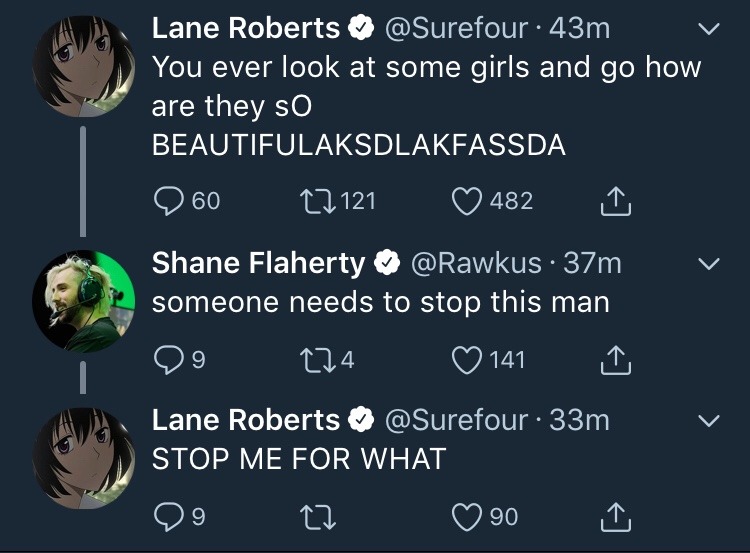Like the tweet with 141 likes
Image resolution: width=750 pixels, height=553 pixels.
coord(465,359)
